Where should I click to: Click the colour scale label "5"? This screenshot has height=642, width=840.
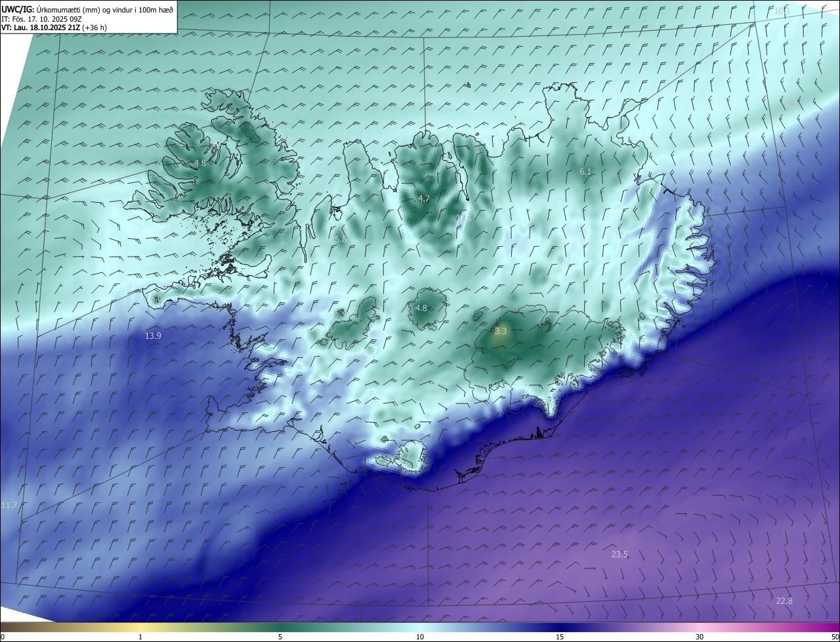pos(280,637)
